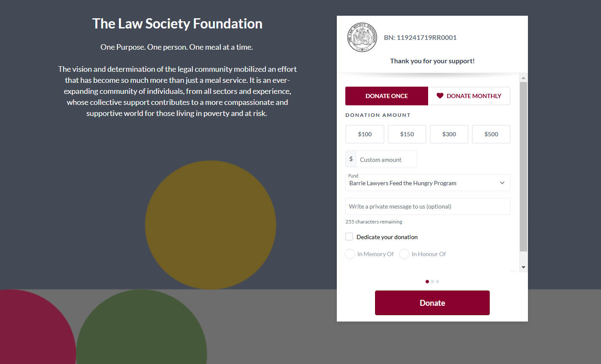Screen dimensions: 601x364
Task: Select the $100 donation amount
Action: click(365, 134)
